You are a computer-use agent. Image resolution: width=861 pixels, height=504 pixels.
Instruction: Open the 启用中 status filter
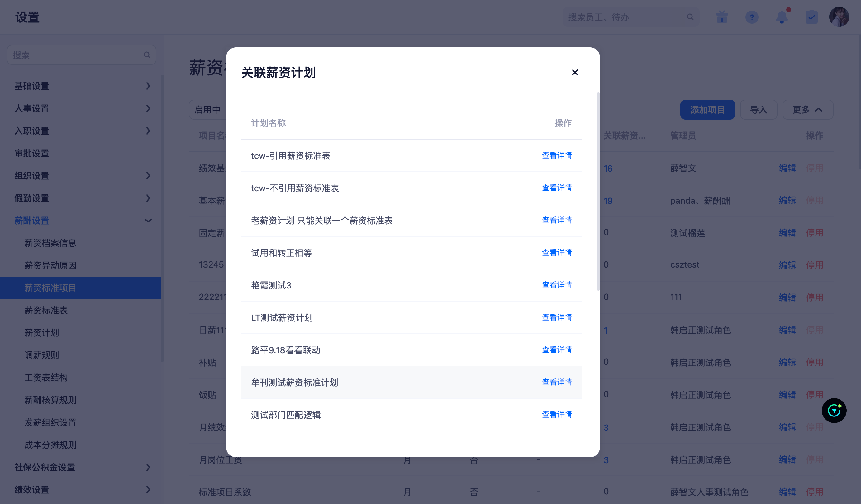[207, 110]
